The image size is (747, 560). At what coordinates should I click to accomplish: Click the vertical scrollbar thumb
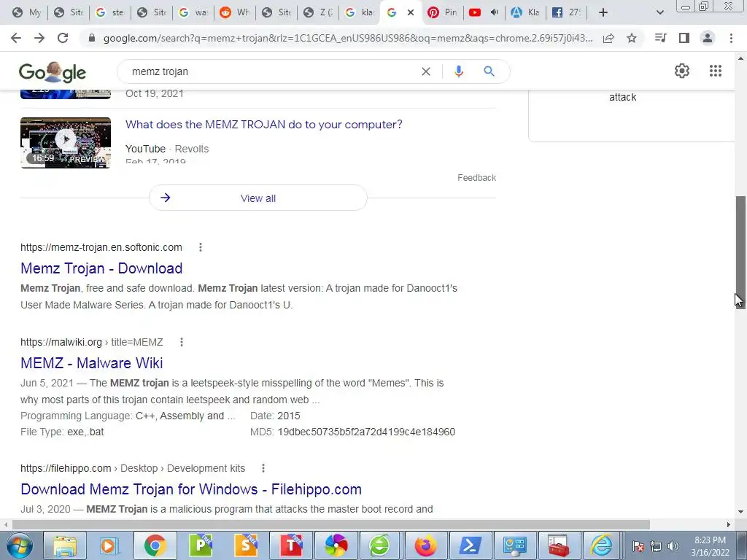740,252
